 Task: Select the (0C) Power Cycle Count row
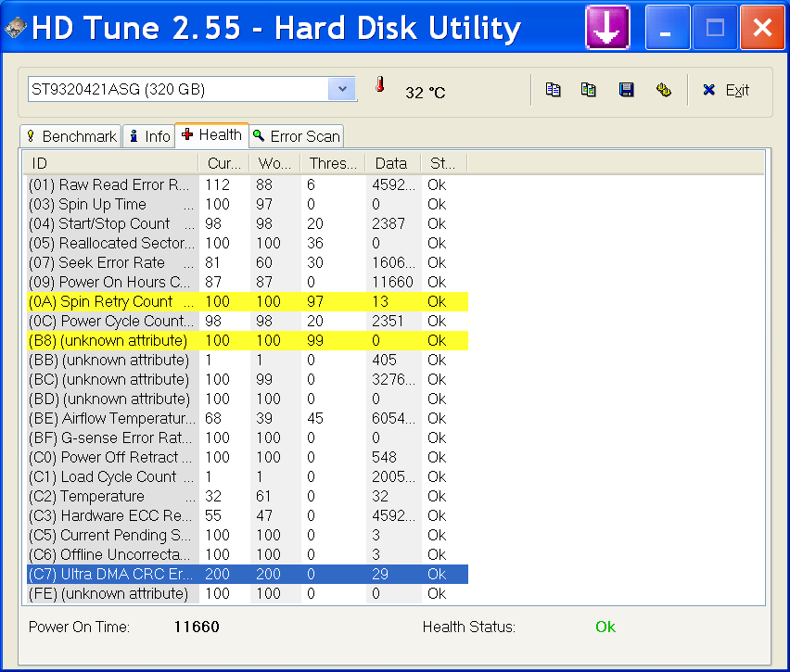click(248, 322)
